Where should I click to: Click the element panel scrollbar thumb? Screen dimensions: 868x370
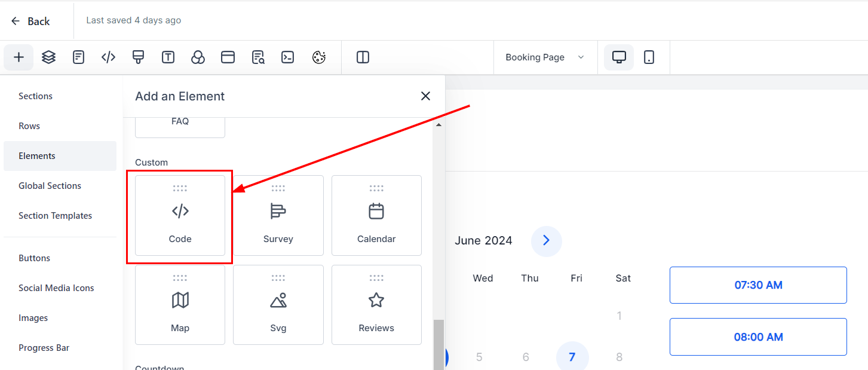pyautogui.click(x=438, y=344)
